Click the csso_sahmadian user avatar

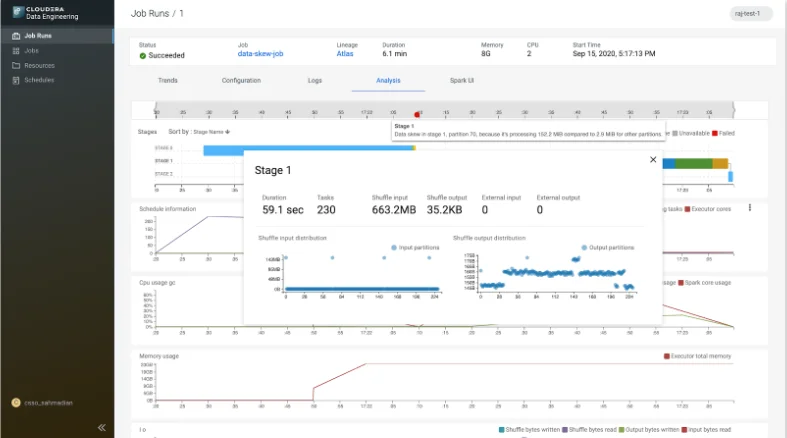(x=16, y=403)
